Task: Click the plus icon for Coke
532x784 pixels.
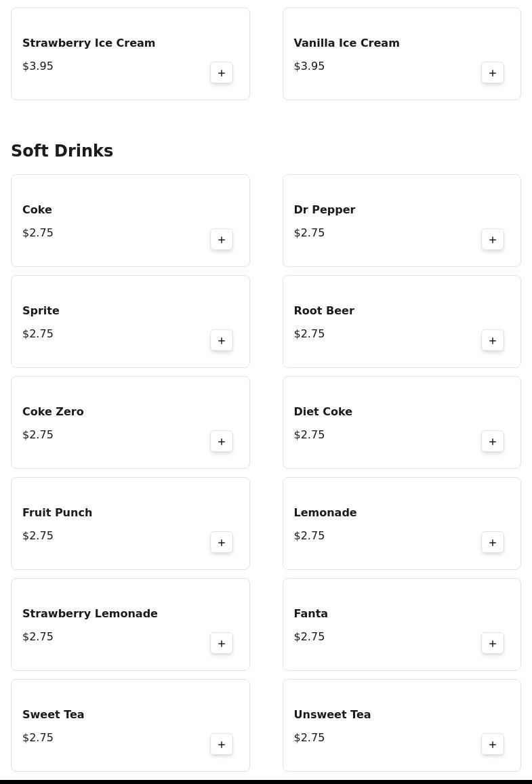Action: (222, 240)
